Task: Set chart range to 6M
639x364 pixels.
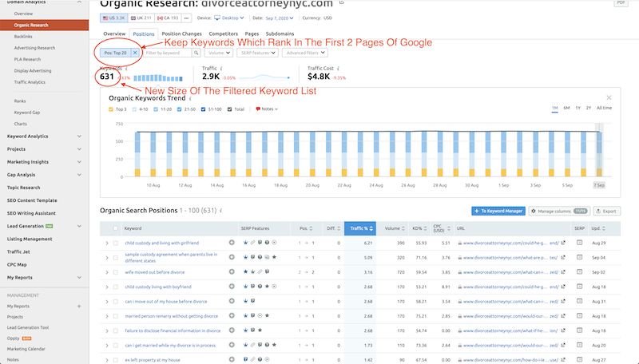Action: click(x=566, y=108)
